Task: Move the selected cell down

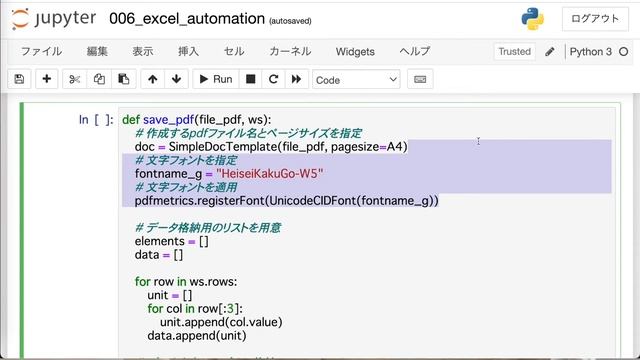Action: coord(176,79)
